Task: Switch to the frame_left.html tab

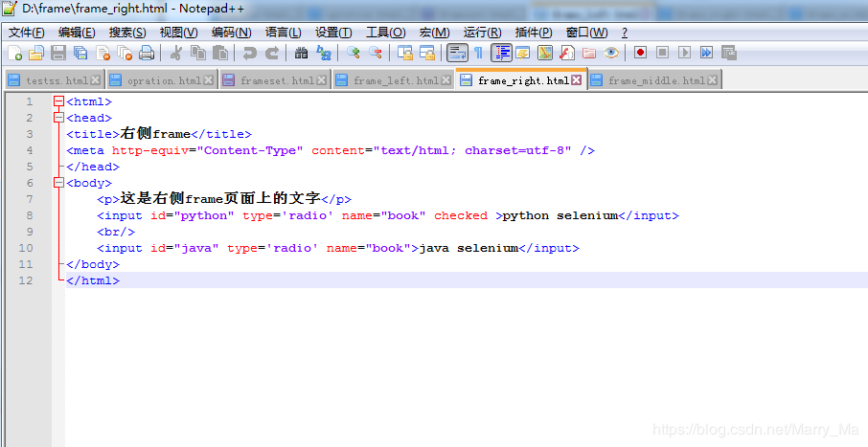Action: 393,80
